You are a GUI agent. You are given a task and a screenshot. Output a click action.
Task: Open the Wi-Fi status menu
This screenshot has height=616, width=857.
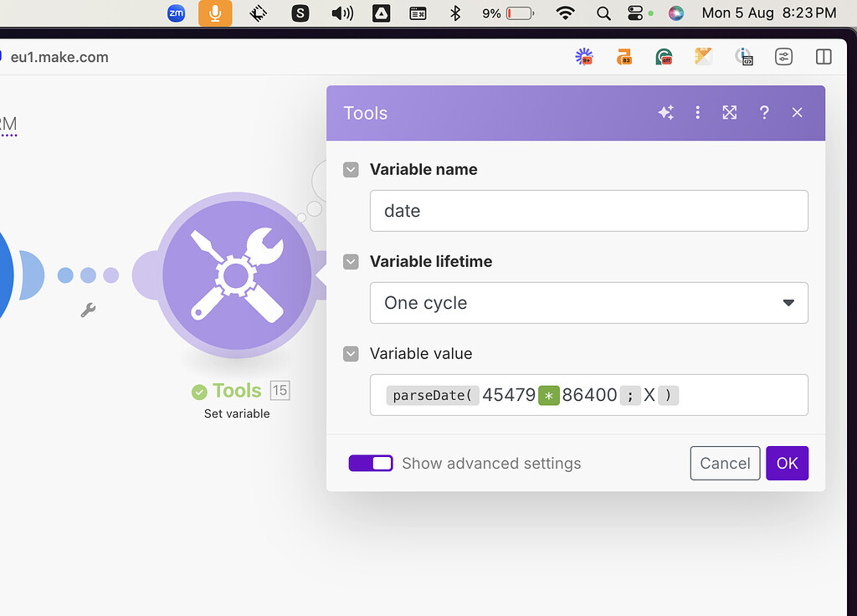click(565, 13)
